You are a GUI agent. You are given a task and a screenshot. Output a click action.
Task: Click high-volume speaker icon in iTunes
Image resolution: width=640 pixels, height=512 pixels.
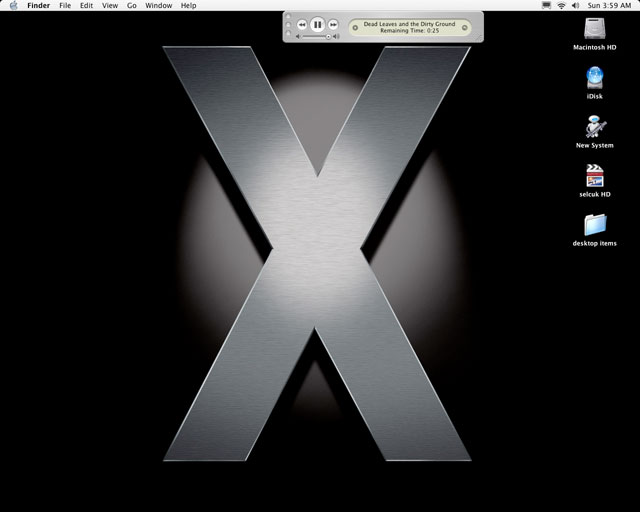336,36
